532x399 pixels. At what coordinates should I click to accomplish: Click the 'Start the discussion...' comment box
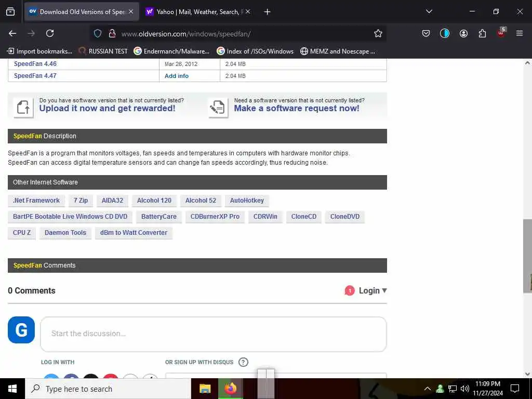214,334
